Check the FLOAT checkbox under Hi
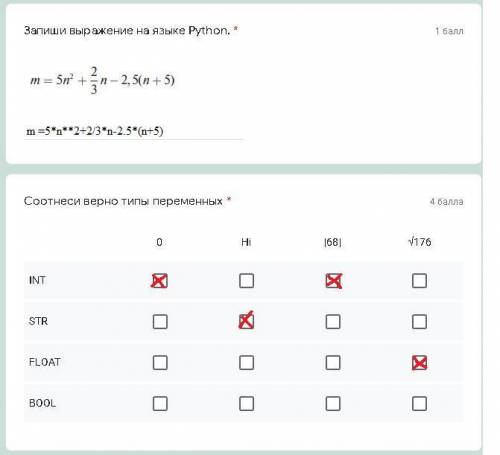This screenshot has height=455, width=500. (x=246, y=363)
